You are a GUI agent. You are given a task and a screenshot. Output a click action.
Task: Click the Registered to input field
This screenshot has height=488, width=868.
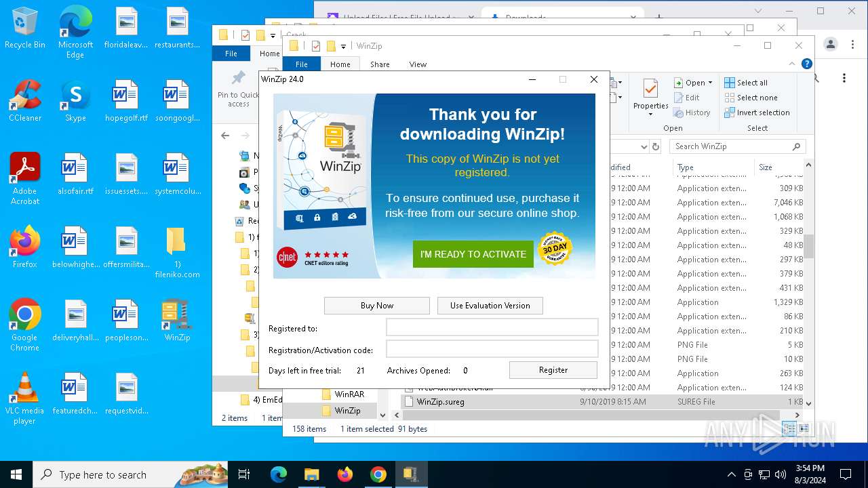(492, 327)
